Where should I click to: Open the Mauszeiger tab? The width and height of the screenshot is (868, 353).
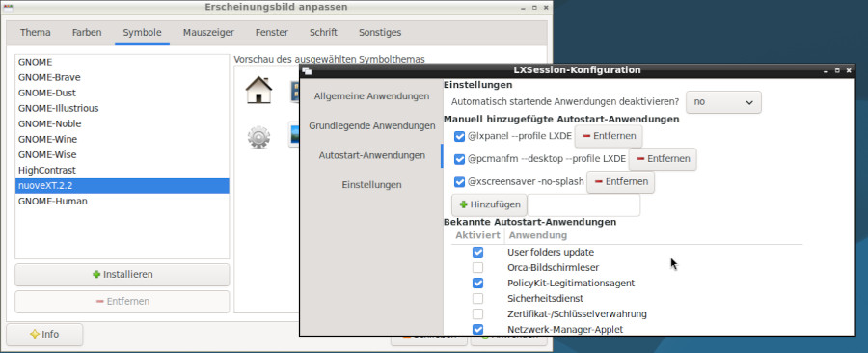tap(208, 33)
